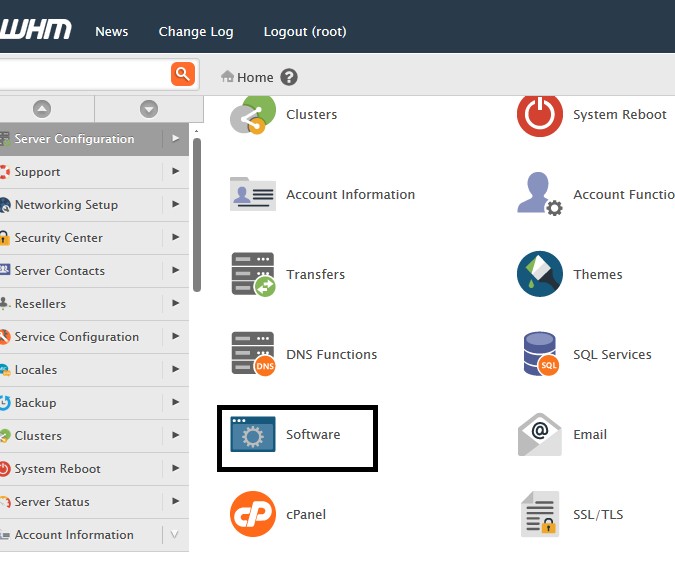The height and width of the screenshot is (561, 675).
Task: Select Clusters in the sidebar
Action: (38, 436)
